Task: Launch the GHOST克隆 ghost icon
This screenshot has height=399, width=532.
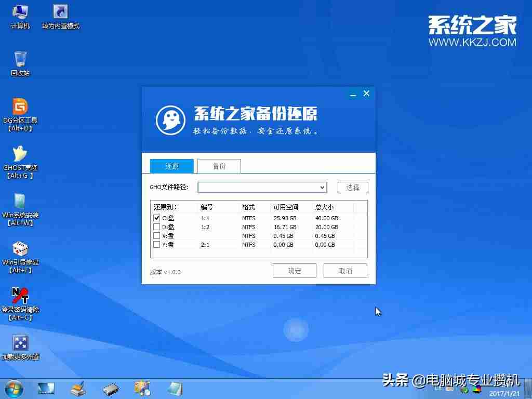Action: pos(20,162)
